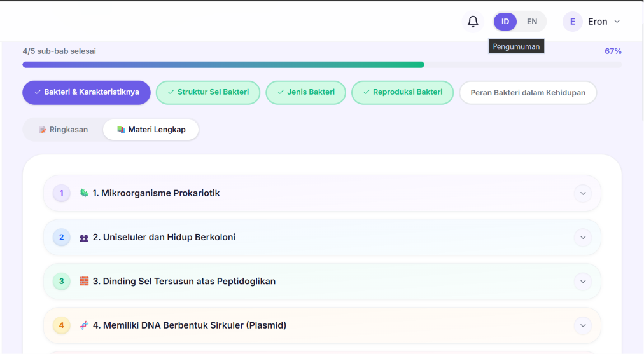
Task: Click the checkmark on Struktur Sel Bakteri
Action: coord(171,92)
